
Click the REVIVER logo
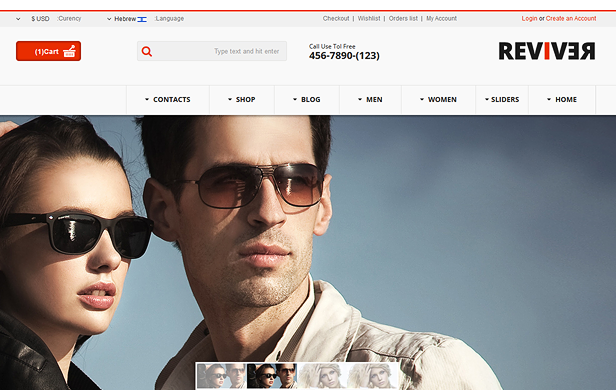pos(547,51)
